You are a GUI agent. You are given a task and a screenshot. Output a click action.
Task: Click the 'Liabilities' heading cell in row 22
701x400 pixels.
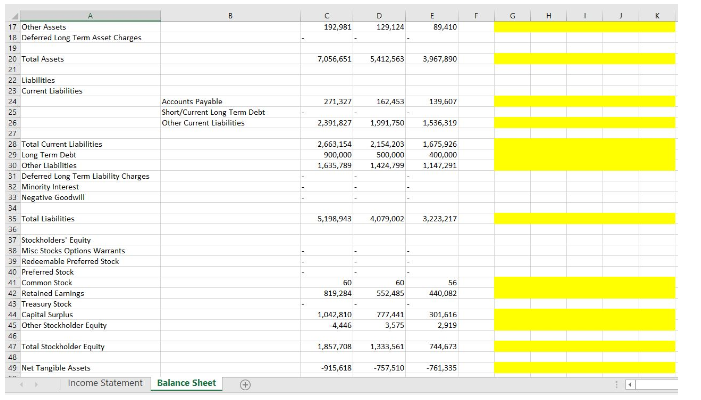(90, 80)
